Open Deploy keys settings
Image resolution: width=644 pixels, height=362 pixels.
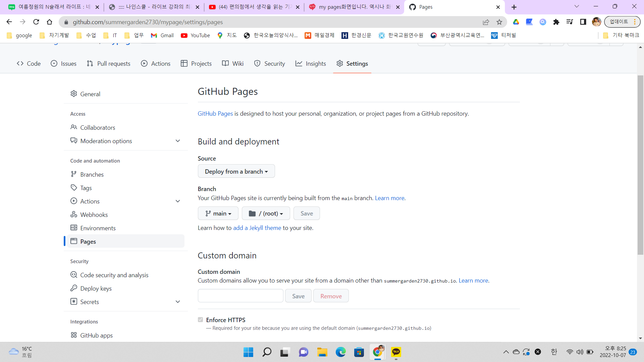(x=126, y=288)
